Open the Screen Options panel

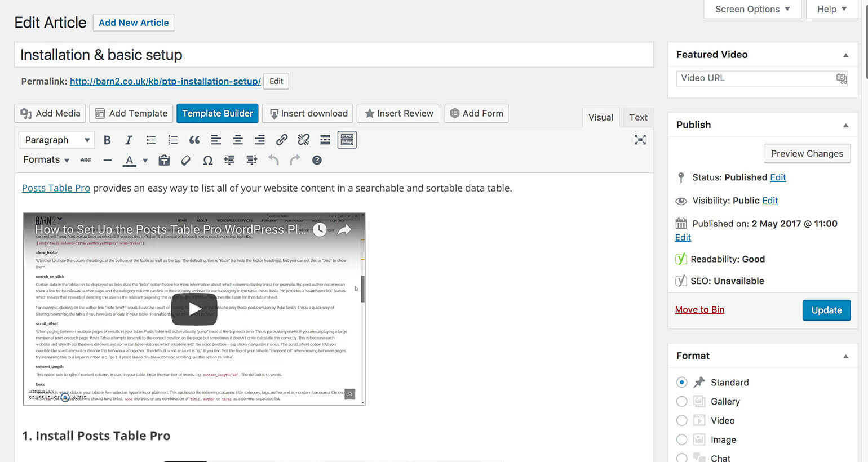tap(752, 9)
